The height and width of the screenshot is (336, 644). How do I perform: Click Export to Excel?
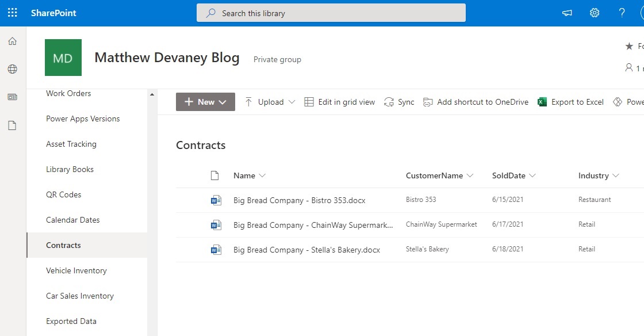(577, 102)
